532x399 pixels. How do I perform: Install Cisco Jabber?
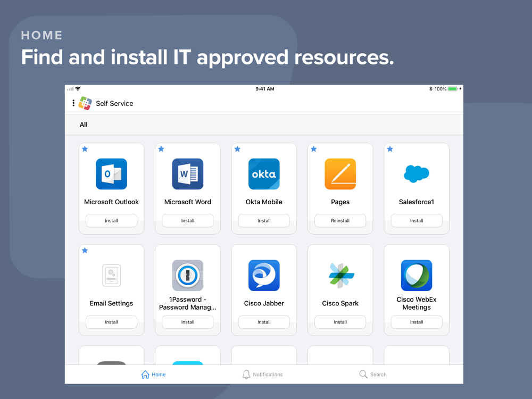pyautogui.click(x=264, y=322)
